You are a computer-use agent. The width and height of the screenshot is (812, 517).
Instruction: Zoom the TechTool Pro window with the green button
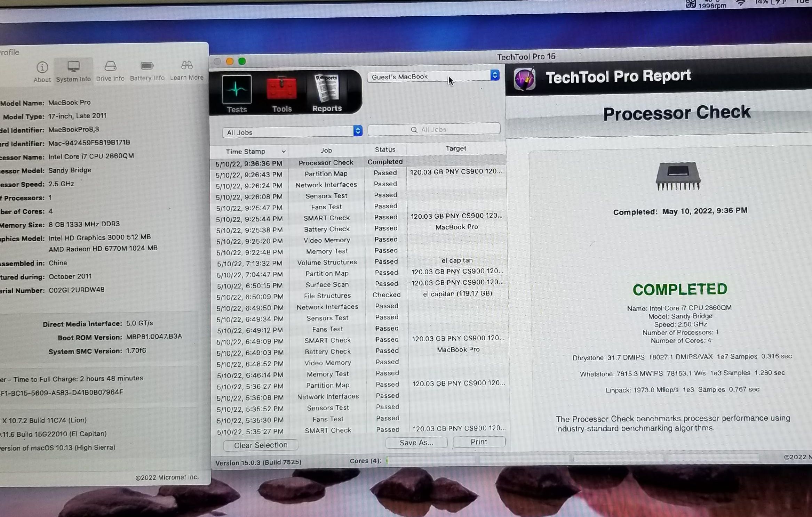pyautogui.click(x=242, y=61)
